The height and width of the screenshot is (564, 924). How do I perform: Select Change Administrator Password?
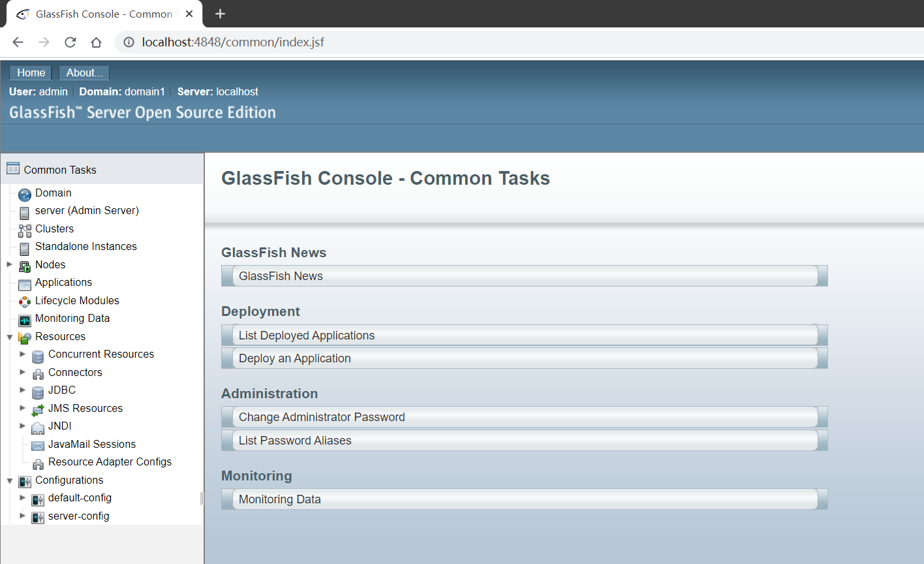[x=322, y=417]
